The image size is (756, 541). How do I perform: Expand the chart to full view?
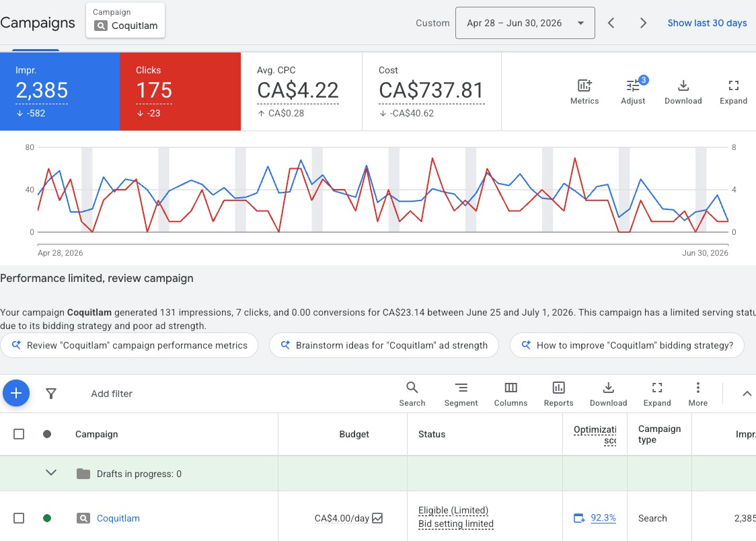[733, 92]
